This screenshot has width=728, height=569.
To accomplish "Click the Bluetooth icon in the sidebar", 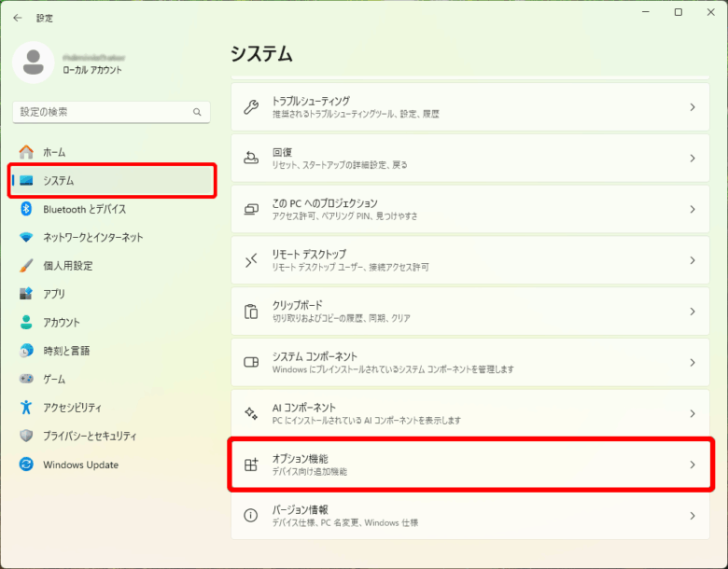I will coord(26,209).
